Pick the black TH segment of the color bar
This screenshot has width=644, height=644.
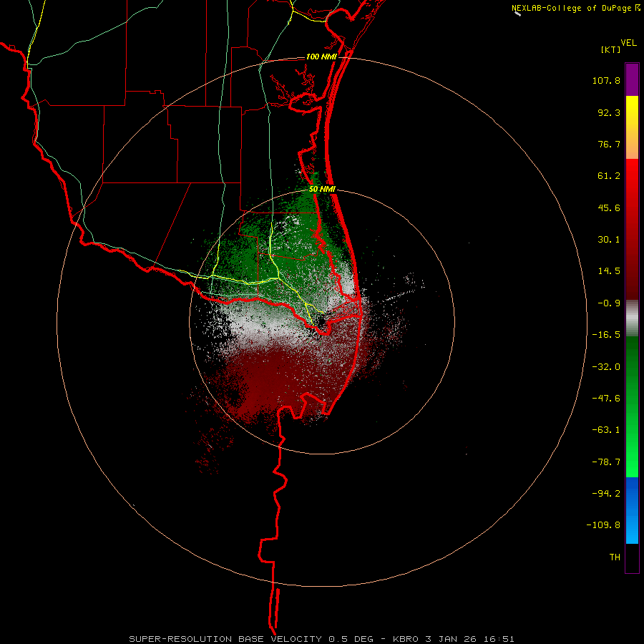[632, 557]
